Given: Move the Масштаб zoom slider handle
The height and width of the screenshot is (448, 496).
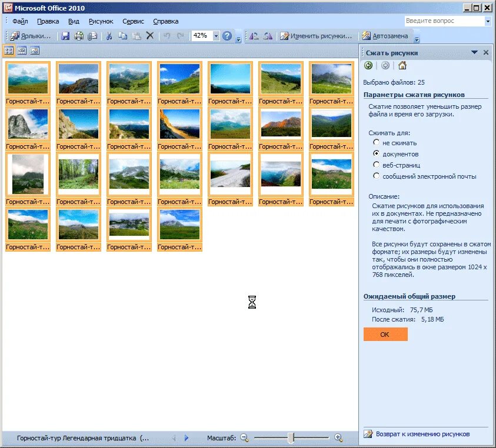Looking at the screenshot, I should [x=291, y=438].
